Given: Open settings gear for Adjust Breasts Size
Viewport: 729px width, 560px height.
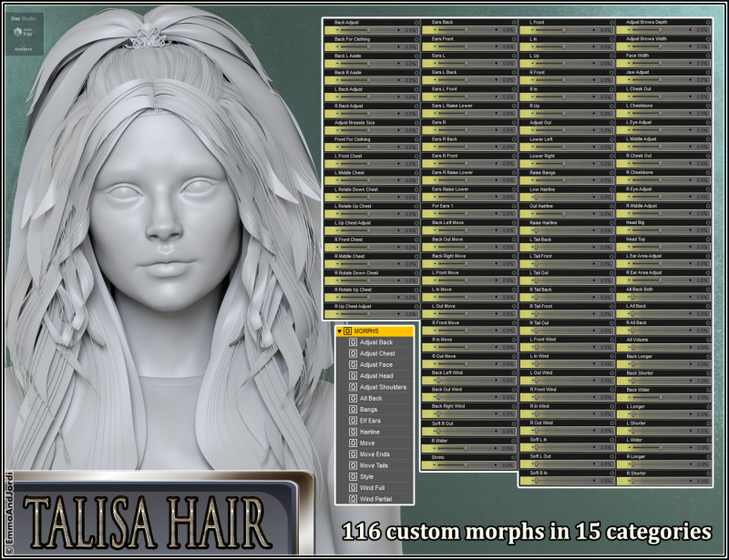Looking at the screenshot, I should [x=416, y=123].
